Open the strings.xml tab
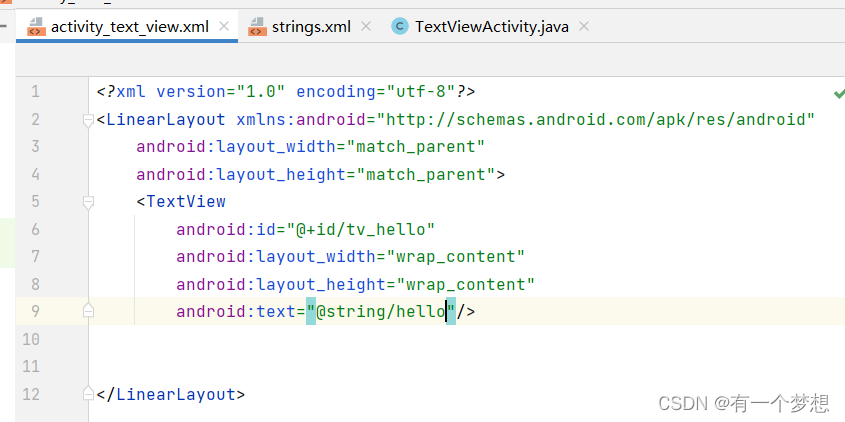Screen dimensions: 845x422 tap(311, 26)
